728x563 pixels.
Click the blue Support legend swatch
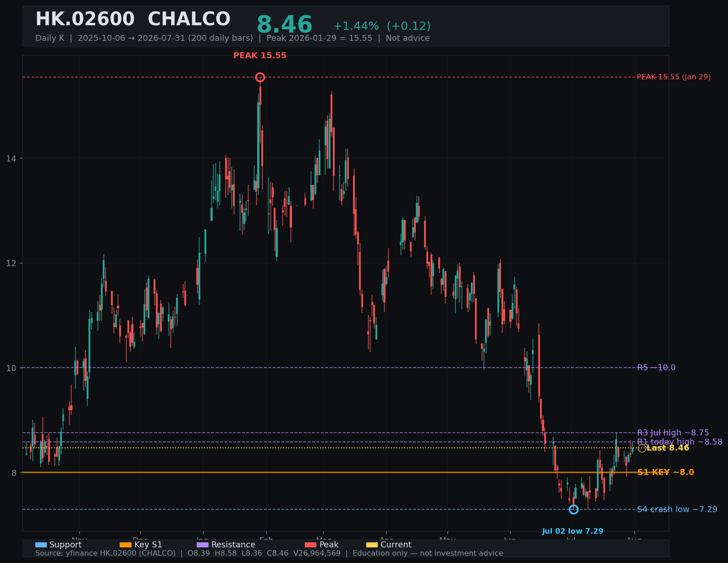point(41,545)
